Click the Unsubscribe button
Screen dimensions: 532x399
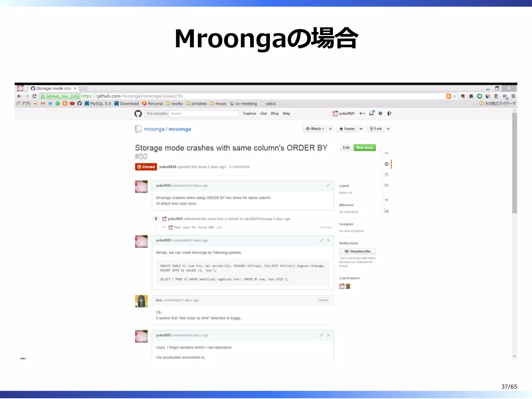[357, 251]
